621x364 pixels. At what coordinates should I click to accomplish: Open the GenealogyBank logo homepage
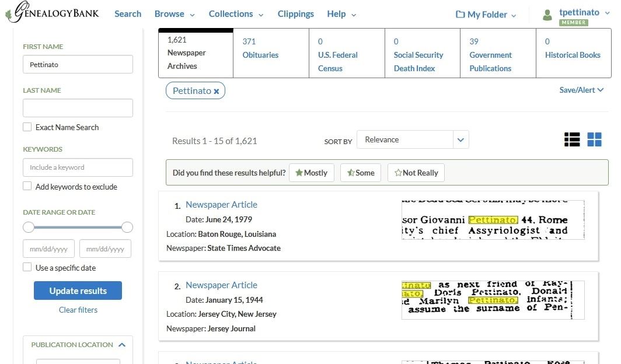coord(53,12)
